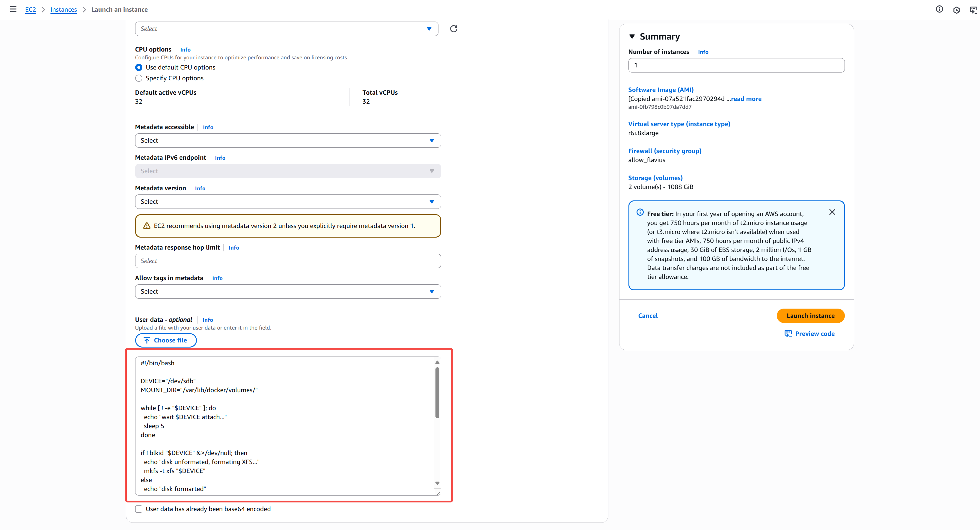This screenshot has height=530, width=980.
Task: Open Metadata version dropdown
Action: 288,202
